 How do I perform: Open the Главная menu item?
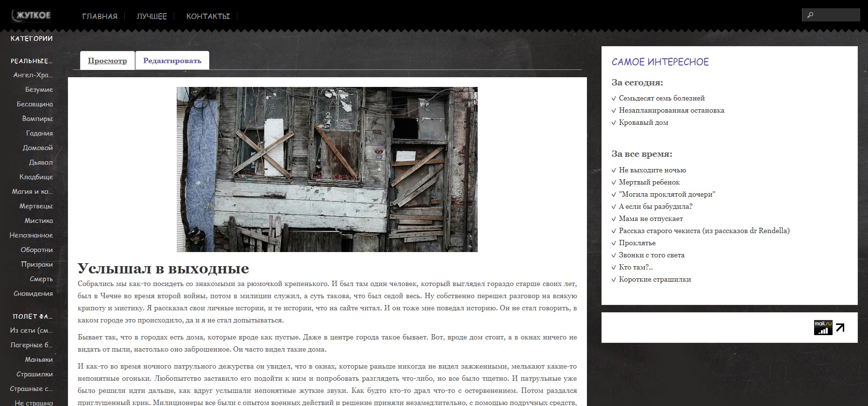100,17
